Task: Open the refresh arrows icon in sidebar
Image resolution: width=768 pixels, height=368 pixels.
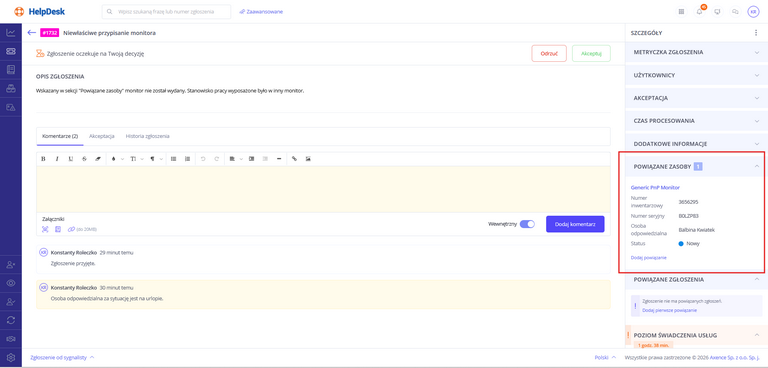Action: (x=11, y=320)
